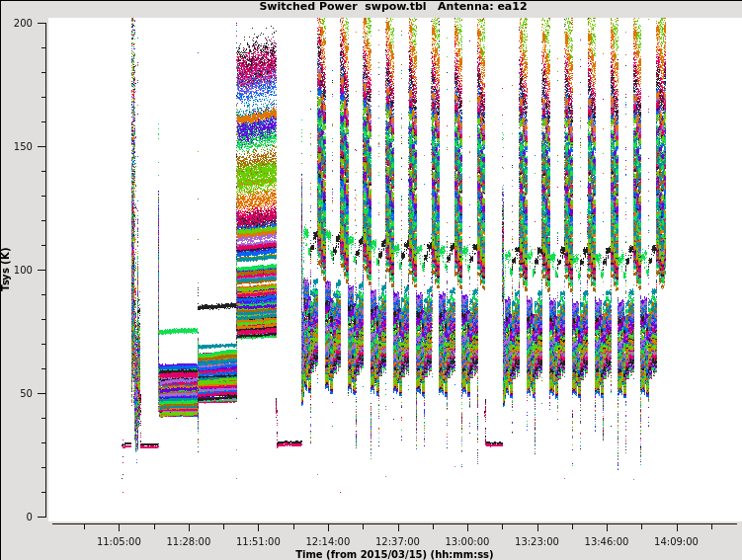
Task: Click the 13:46:00 time tick label
Action: pyautogui.click(x=607, y=541)
